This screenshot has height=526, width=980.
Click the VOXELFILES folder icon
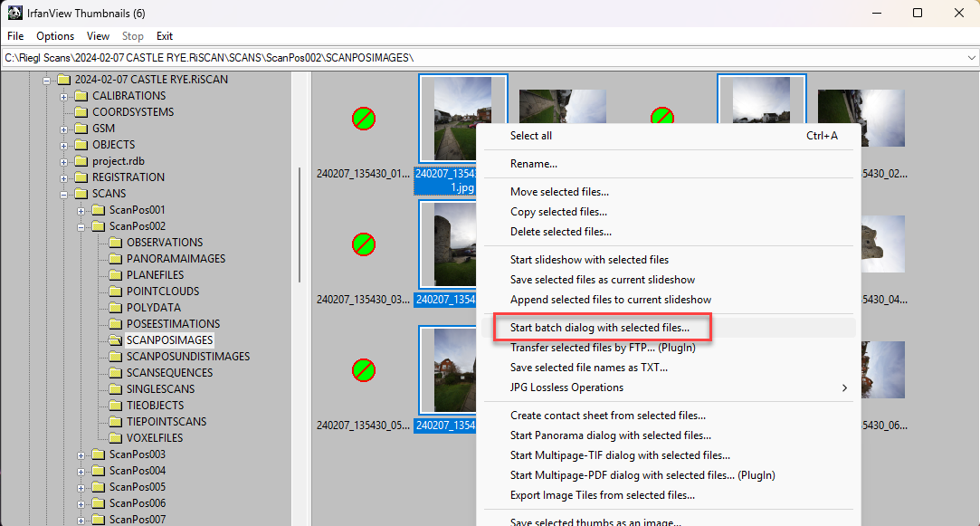(115, 438)
